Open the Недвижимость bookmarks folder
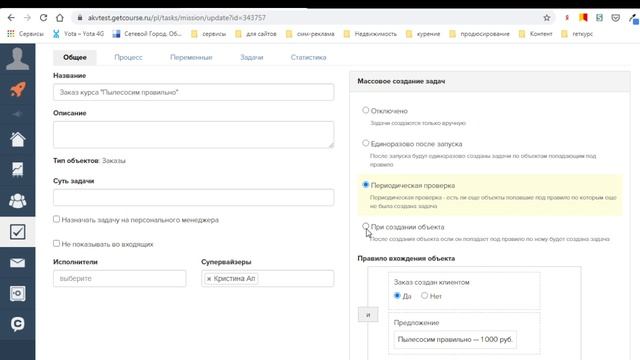Screen dimensions: 640x360 (x=370, y=34)
